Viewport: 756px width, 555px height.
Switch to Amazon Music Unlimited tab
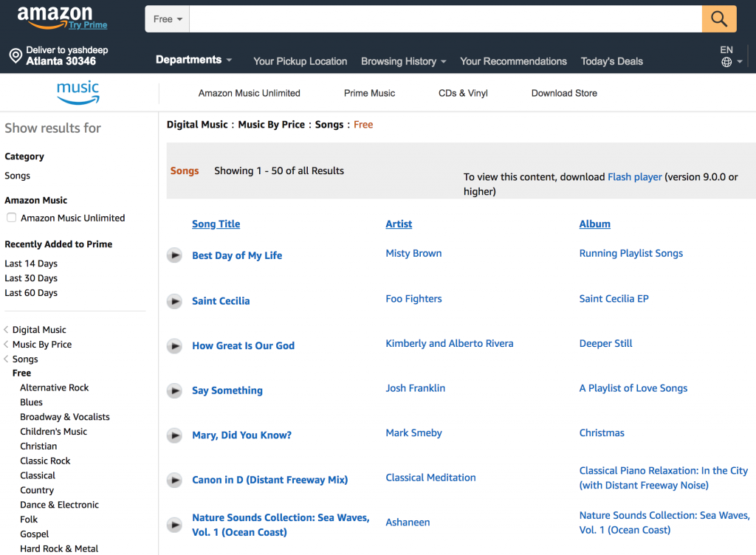click(x=250, y=93)
